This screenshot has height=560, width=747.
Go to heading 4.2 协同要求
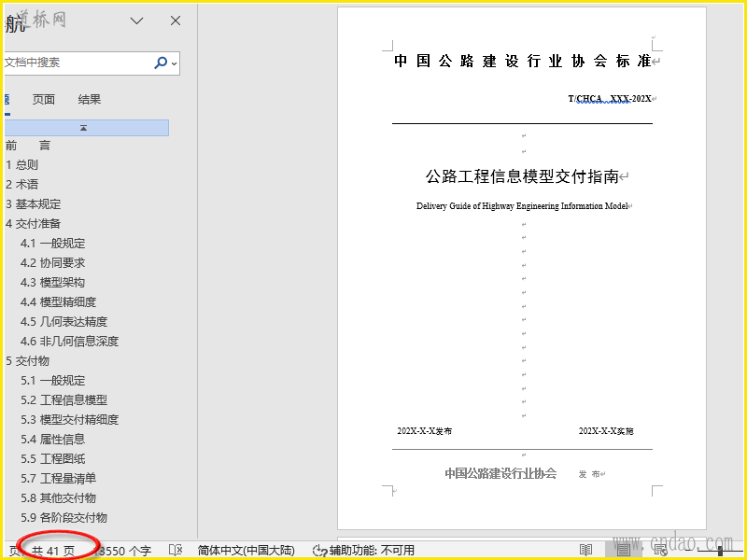[x=53, y=263]
